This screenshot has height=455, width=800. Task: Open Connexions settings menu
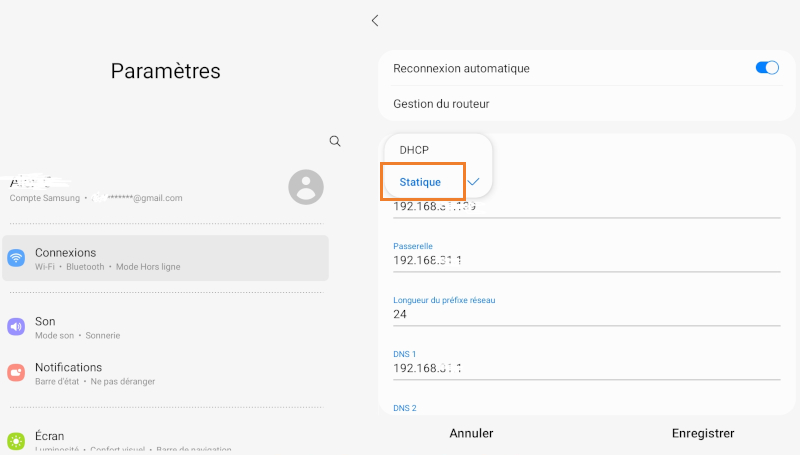[165, 258]
